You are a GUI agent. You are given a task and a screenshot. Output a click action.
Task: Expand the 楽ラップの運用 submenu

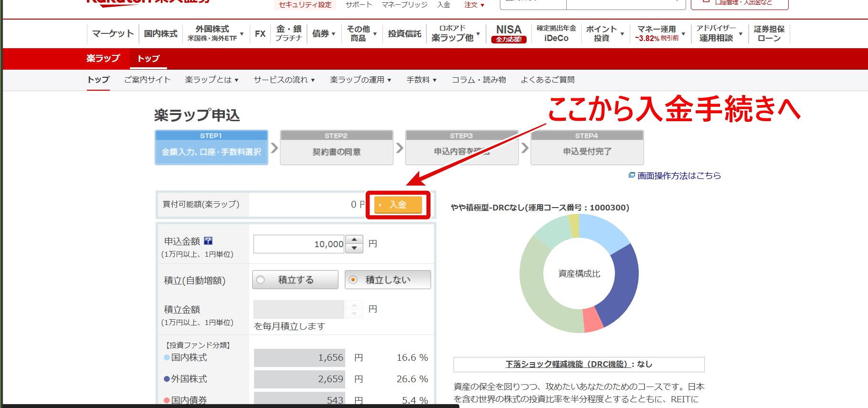coord(360,80)
